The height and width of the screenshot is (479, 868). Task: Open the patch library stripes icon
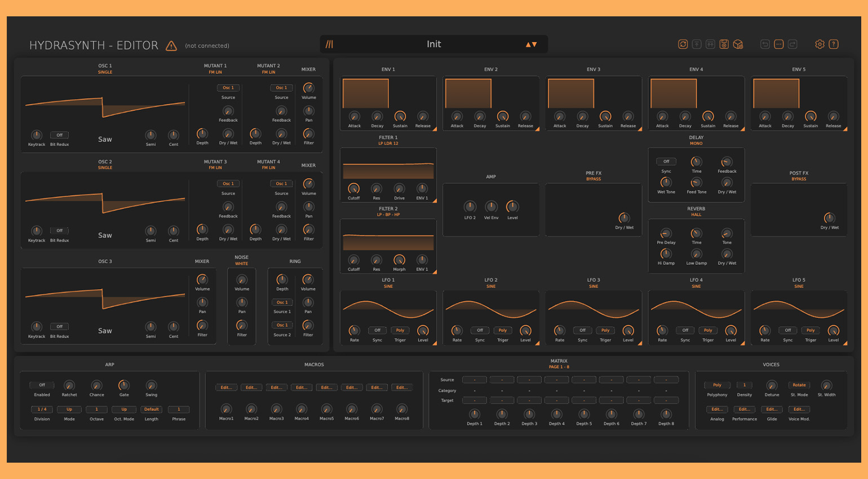click(x=329, y=44)
